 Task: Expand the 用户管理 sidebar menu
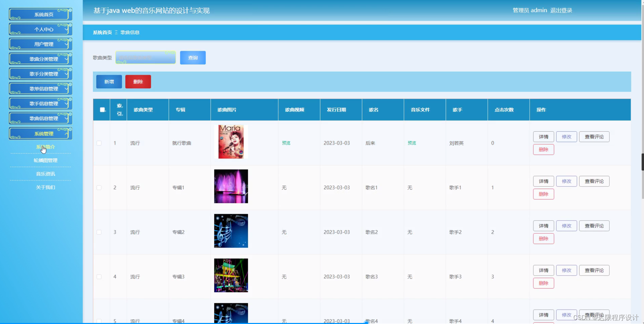(41, 44)
